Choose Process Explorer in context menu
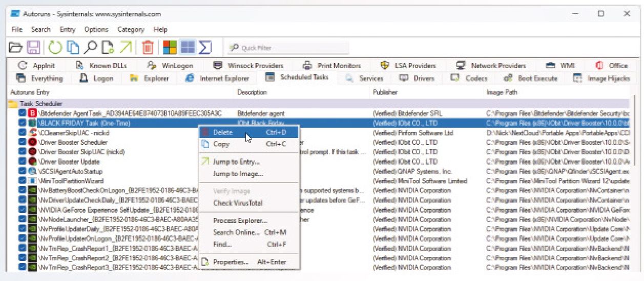The width and height of the screenshot is (644, 281). tap(248, 220)
